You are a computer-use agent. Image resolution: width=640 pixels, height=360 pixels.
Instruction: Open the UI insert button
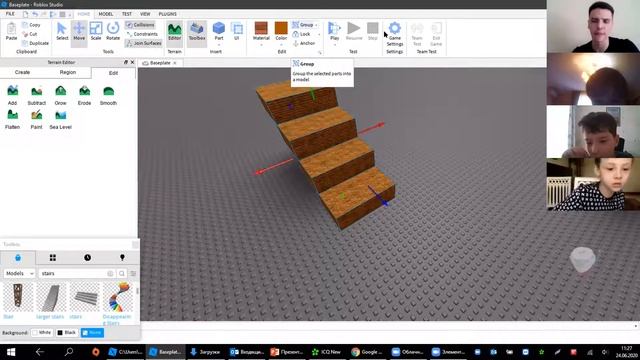coord(237,32)
